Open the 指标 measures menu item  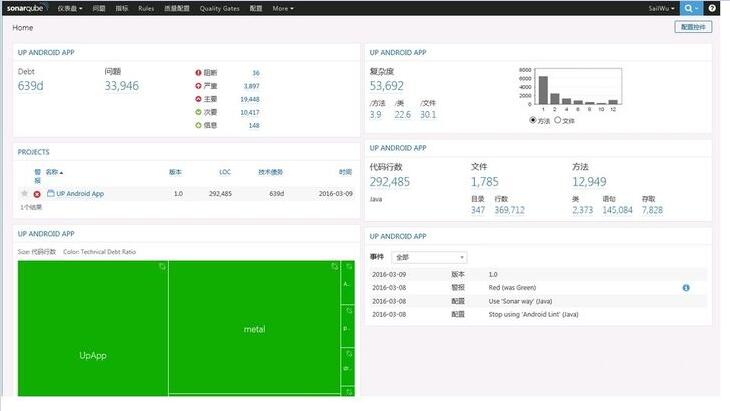(122, 8)
